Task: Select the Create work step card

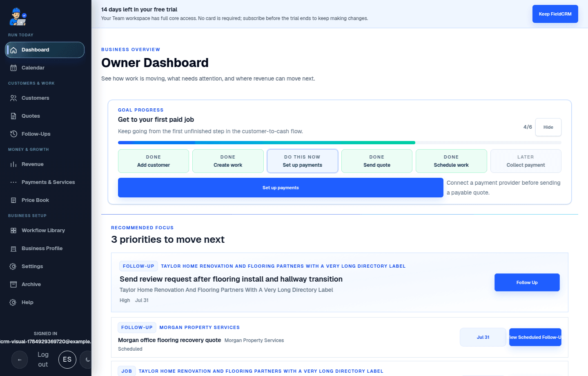Action: 228,161
